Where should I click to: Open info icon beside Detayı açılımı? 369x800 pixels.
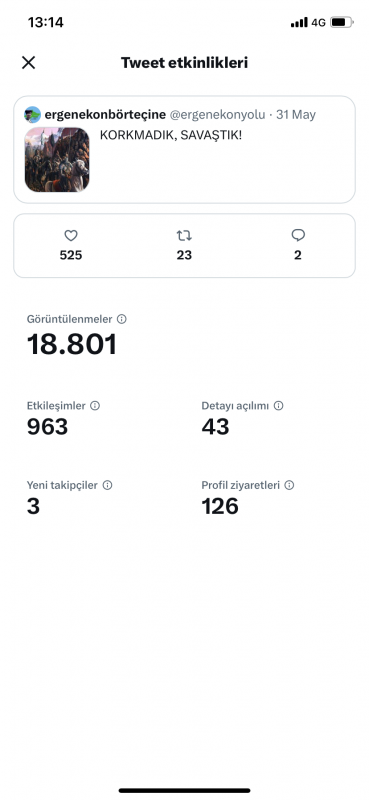278,406
